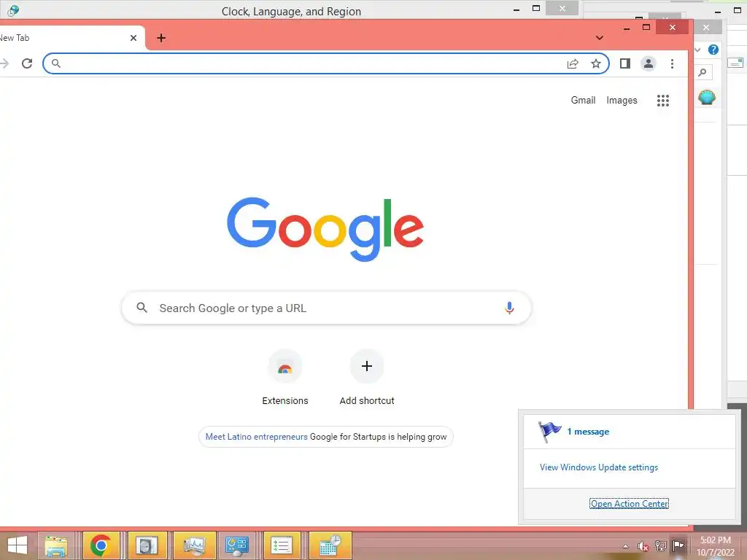Click the share this page icon
Screen dimensions: 747x560
click(573, 64)
